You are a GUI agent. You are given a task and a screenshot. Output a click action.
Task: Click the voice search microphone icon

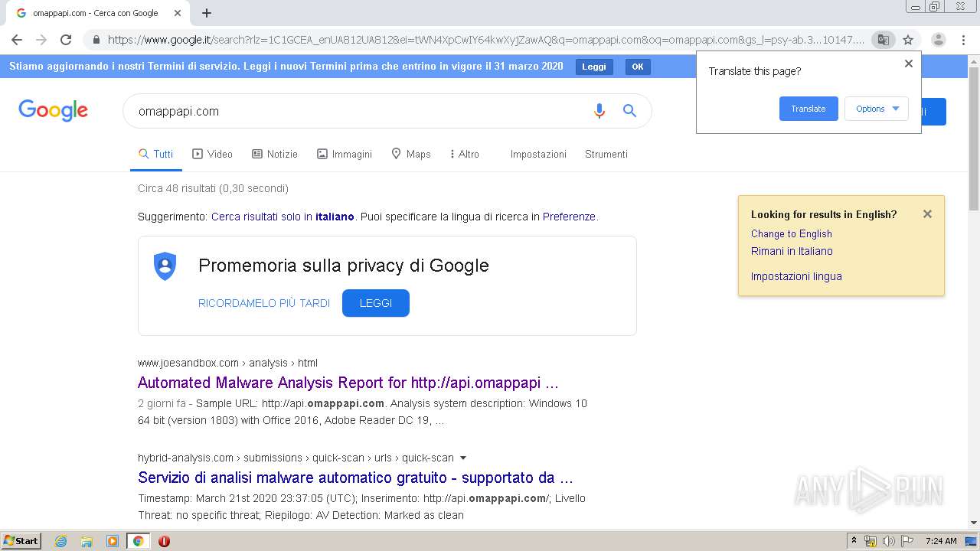pos(599,111)
